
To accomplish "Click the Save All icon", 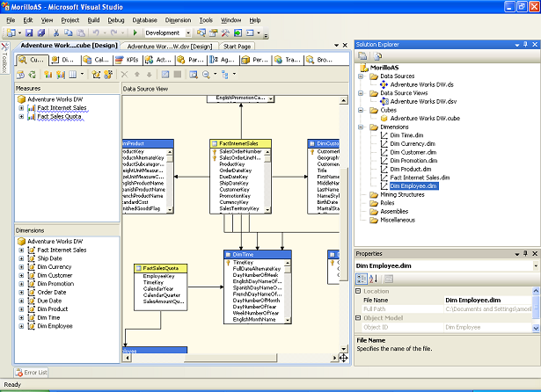I will (41, 33).
